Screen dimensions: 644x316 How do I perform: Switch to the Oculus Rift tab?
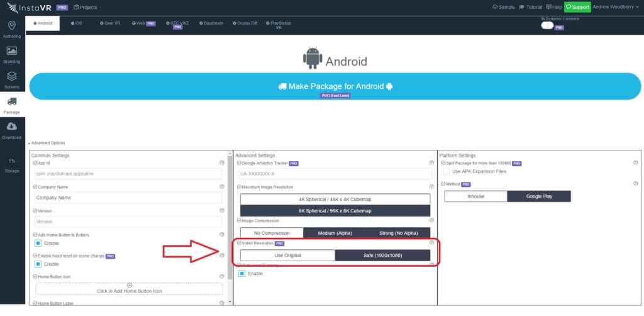(x=245, y=23)
